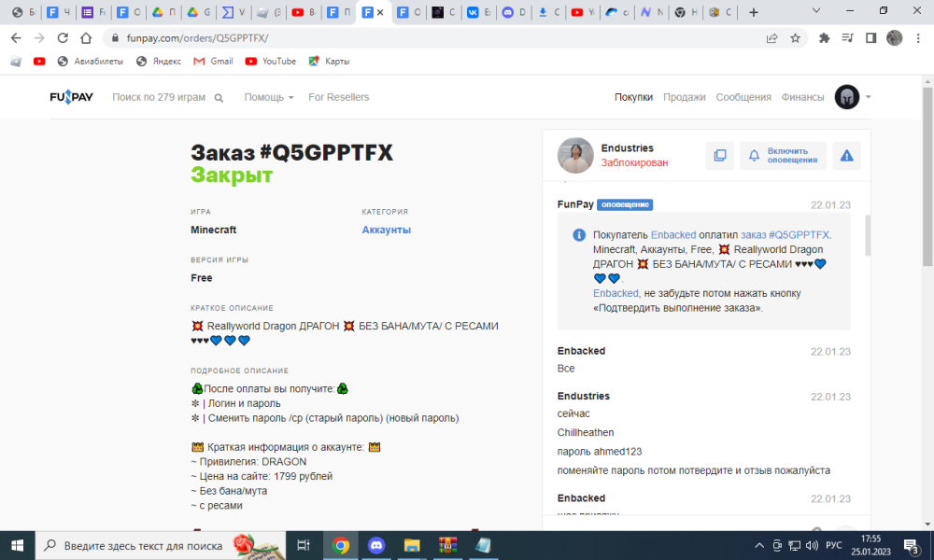Click the FunPay logo
Viewport: 934px width, 560px height.
[x=71, y=97]
